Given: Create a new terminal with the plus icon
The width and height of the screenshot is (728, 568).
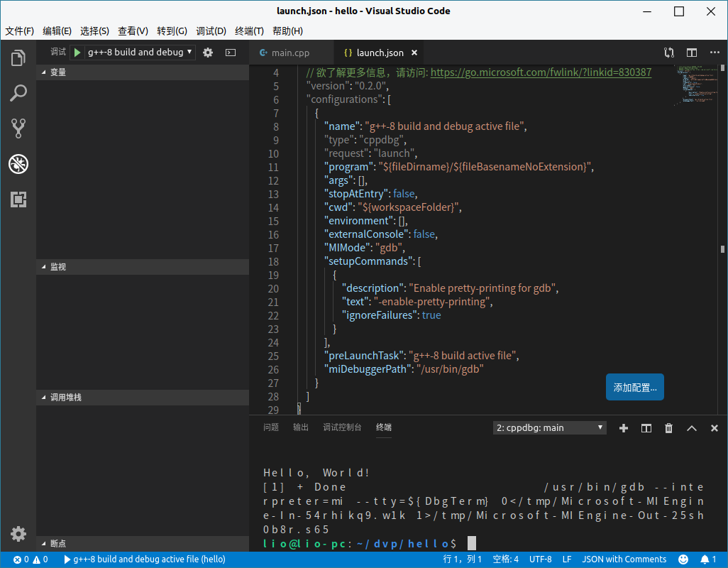Looking at the screenshot, I should (x=623, y=427).
